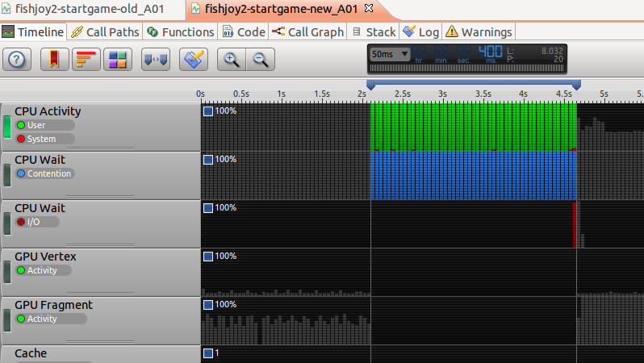
Task: Switch to fishjoy2-startgame-old_A01 editor tab
Action: click(x=89, y=9)
